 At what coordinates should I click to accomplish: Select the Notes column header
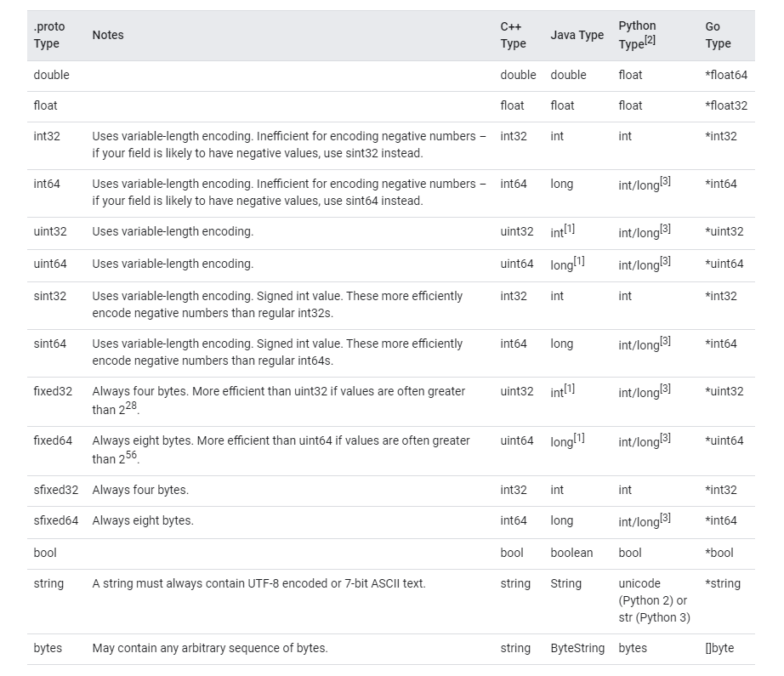tap(108, 35)
